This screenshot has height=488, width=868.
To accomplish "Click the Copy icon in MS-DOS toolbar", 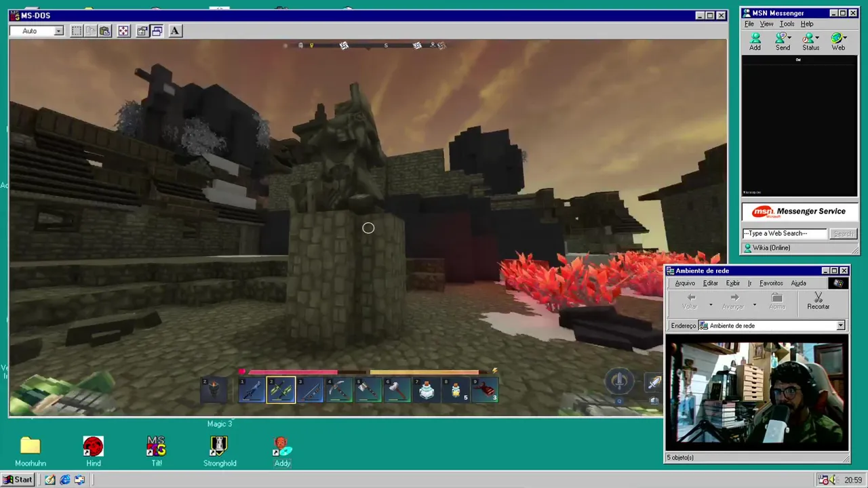I will (90, 30).
